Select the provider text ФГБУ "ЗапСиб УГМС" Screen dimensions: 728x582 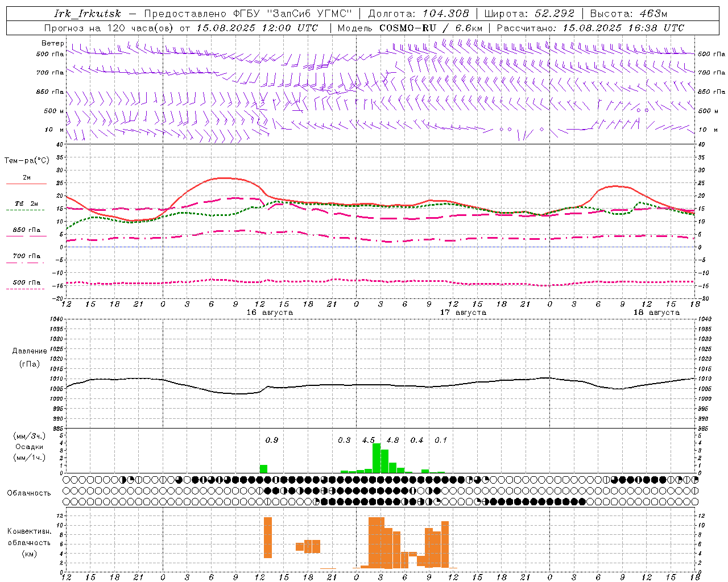(x=292, y=14)
